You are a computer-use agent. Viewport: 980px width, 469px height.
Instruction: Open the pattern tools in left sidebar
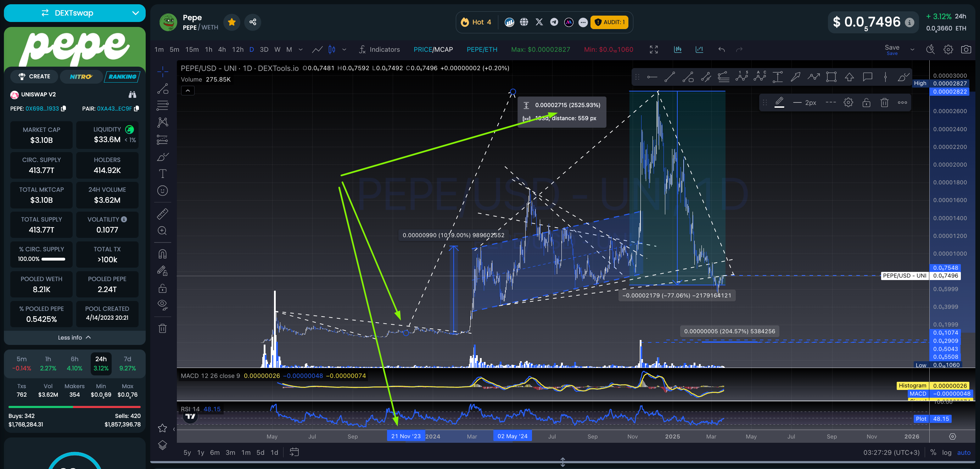coord(163,123)
